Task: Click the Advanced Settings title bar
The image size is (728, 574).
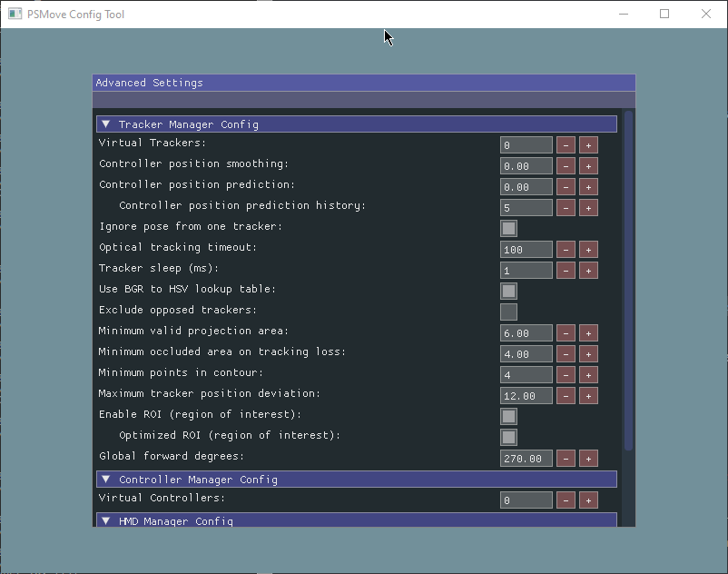Action: click(363, 83)
